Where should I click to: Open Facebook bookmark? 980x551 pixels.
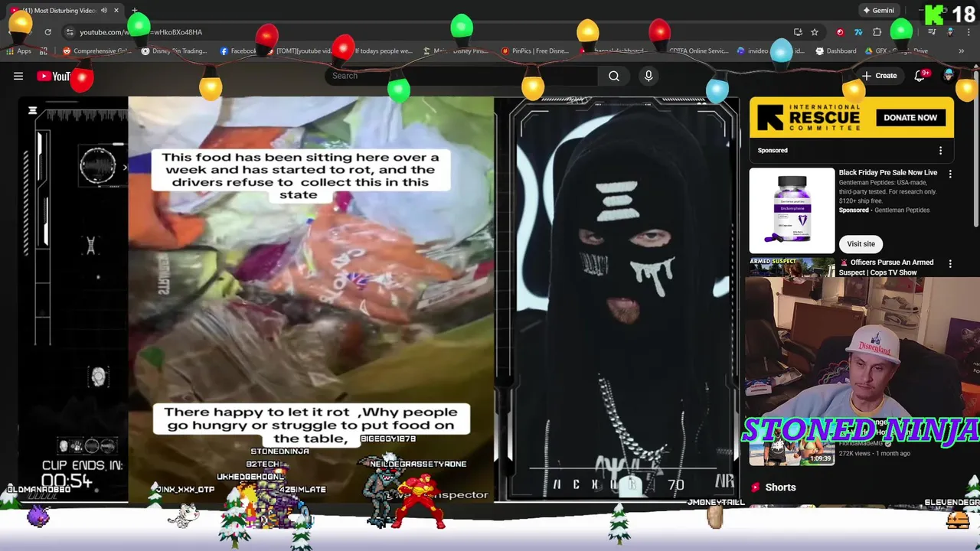(238, 51)
